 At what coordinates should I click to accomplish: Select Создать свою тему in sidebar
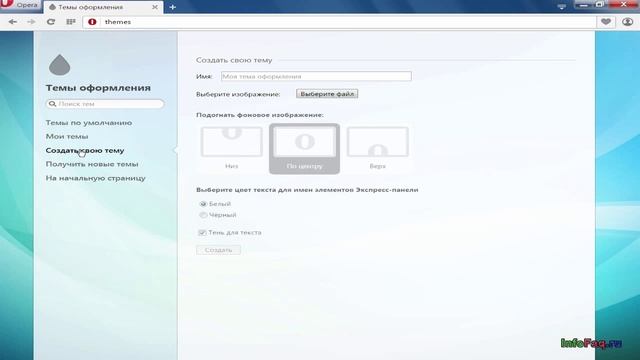(x=85, y=150)
